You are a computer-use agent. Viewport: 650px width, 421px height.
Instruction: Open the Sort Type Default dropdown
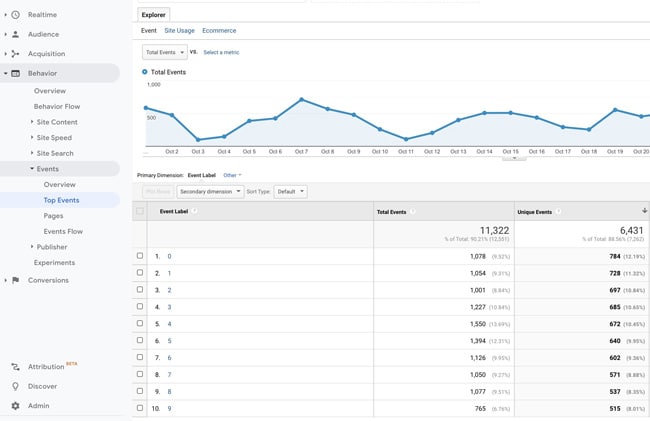[x=290, y=191]
